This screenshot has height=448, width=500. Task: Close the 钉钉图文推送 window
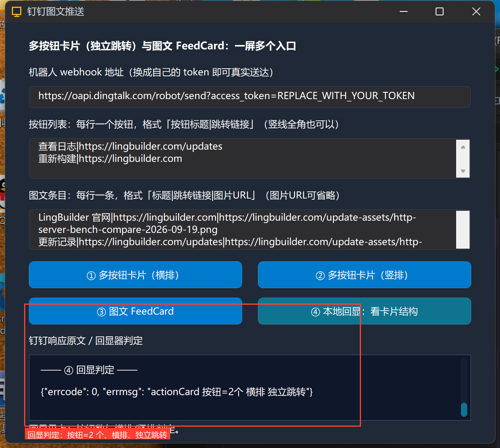476,11
